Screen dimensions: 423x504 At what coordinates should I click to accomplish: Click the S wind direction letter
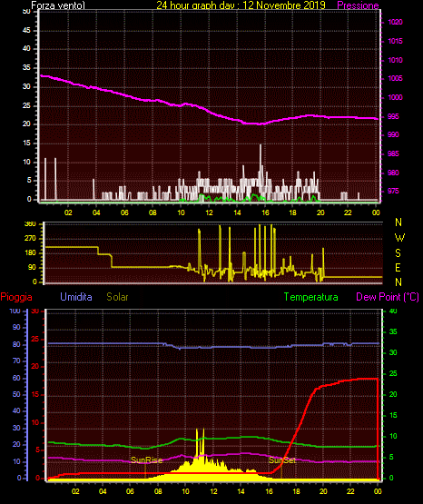(398, 253)
